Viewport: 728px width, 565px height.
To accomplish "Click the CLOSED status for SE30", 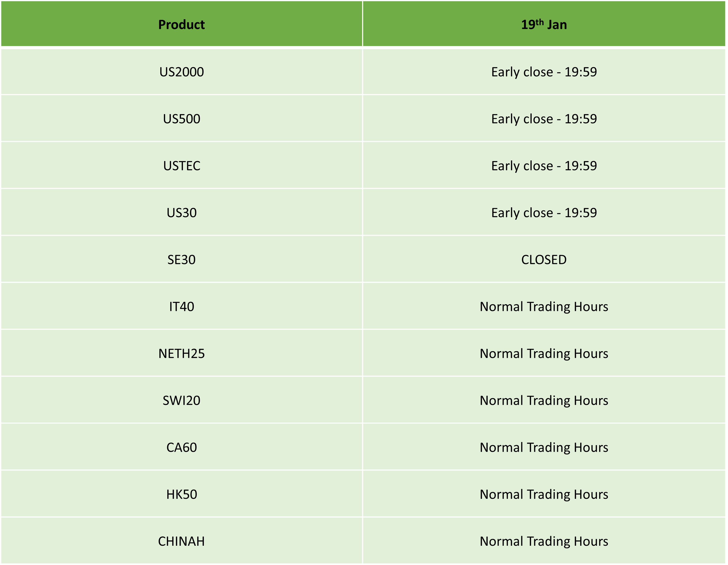I will pos(544,260).
